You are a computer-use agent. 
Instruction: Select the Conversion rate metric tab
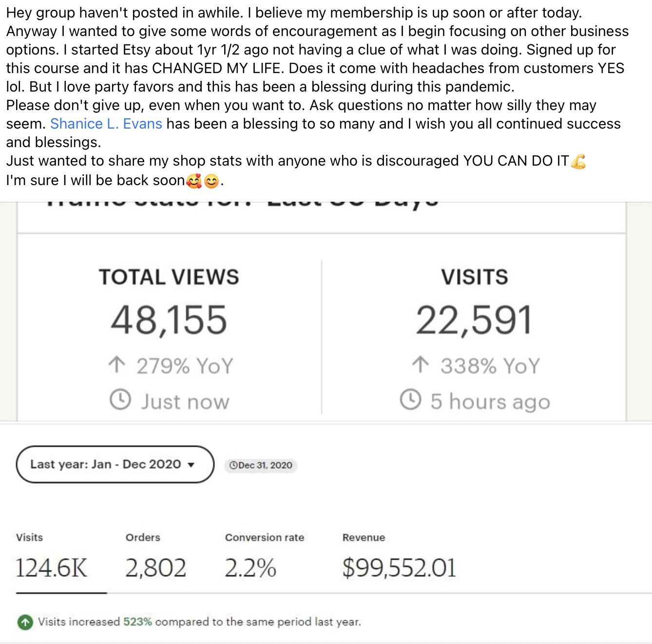coord(264,559)
